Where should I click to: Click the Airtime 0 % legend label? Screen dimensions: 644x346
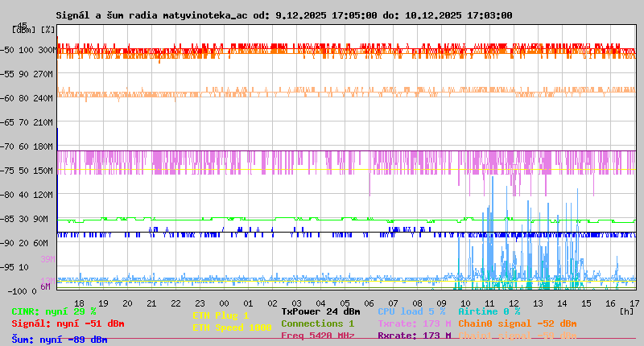pyautogui.click(x=489, y=311)
